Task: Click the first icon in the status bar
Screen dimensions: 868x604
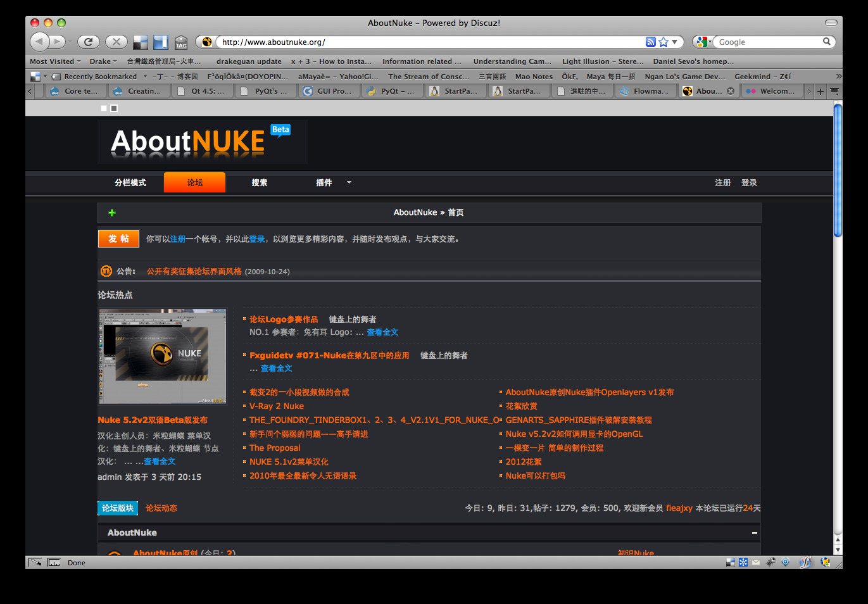Action: [x=35, y=562]
